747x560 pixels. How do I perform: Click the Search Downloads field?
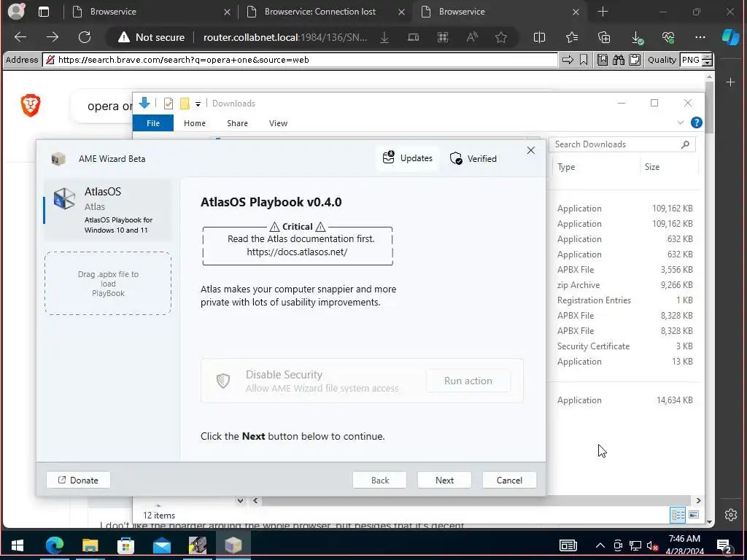pyautogui.click(x=622, y=144)
